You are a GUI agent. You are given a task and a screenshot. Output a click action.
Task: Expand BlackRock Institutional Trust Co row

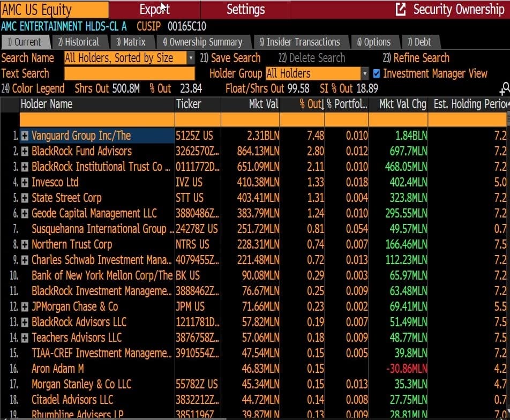tap(25, 167)
